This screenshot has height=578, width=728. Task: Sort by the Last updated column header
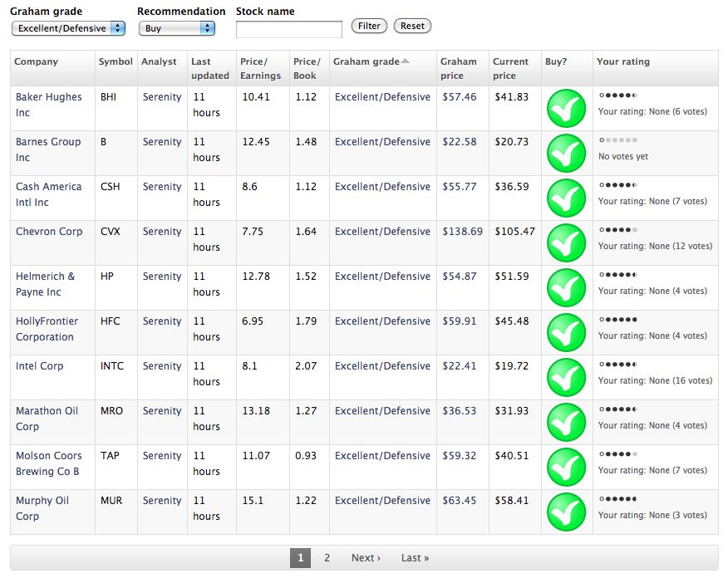(x=210, y=68)
